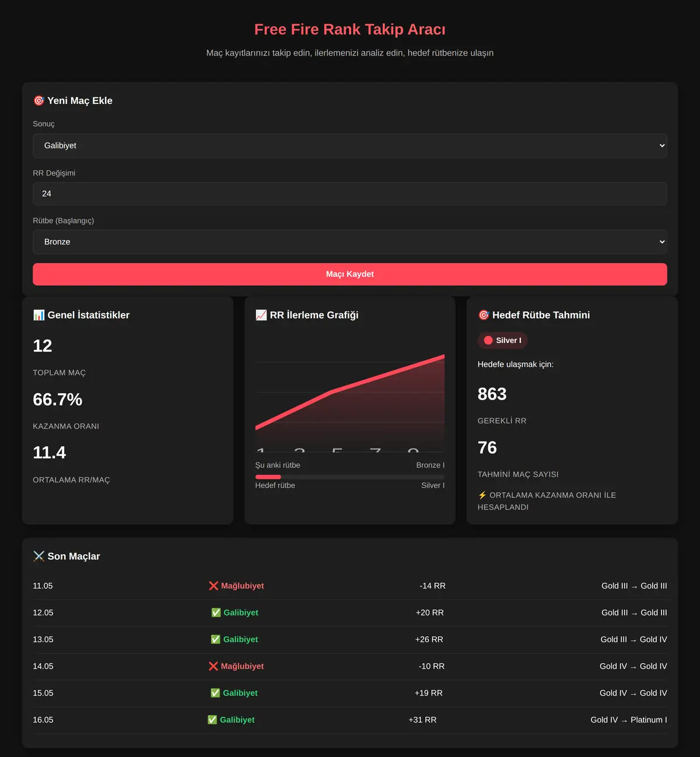Screen dimensions: 700x757
Task: Click the crossed swords icon beside Son Maçlar
Action: 39,556
